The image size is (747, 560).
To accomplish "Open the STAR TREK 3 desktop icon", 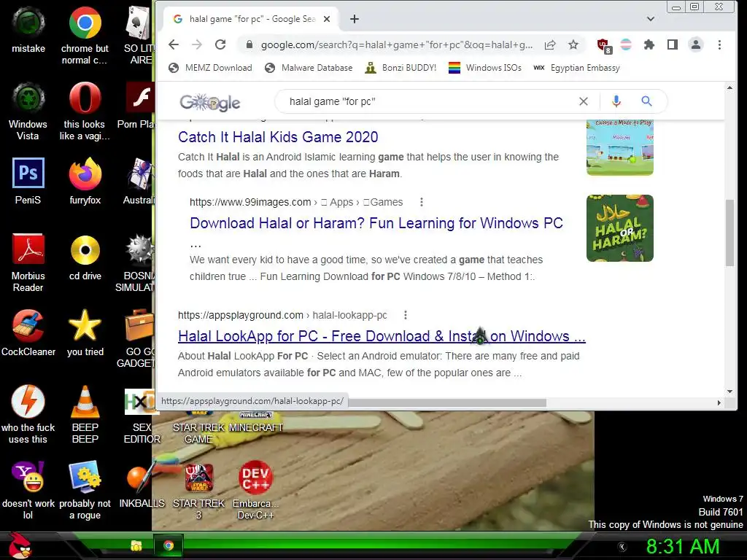I will click(x=198, y=491).
